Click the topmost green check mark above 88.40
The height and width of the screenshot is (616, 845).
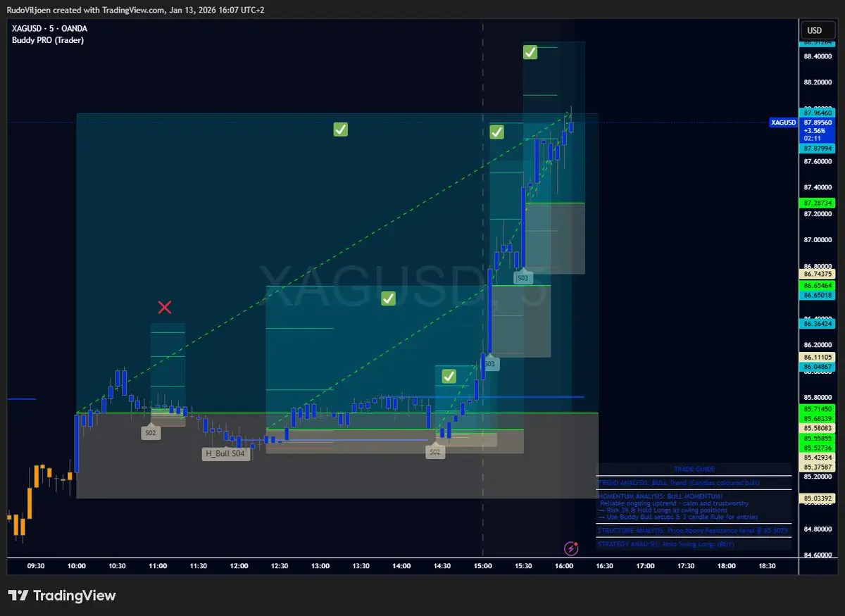530,52
